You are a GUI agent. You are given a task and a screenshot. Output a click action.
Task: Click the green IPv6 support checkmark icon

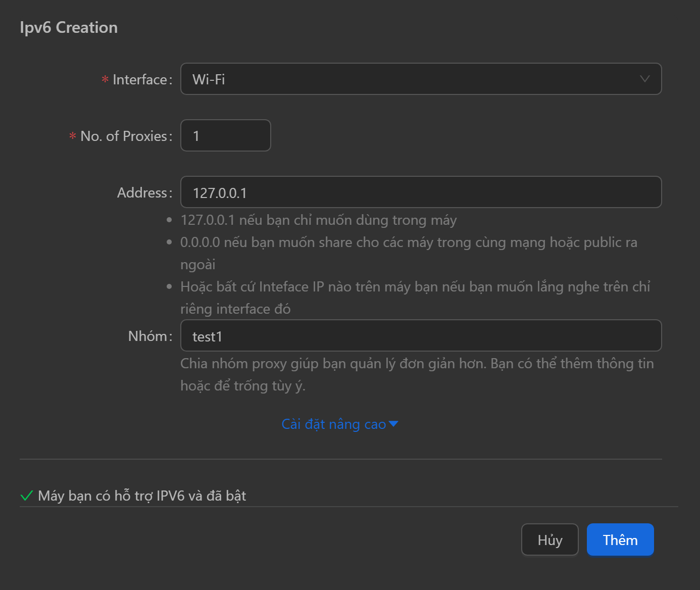[27, 496]
